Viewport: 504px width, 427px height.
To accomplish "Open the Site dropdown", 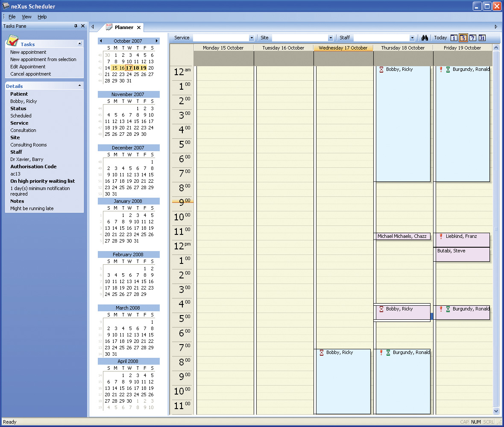I will pyautogui.click(x=331, y=38).
